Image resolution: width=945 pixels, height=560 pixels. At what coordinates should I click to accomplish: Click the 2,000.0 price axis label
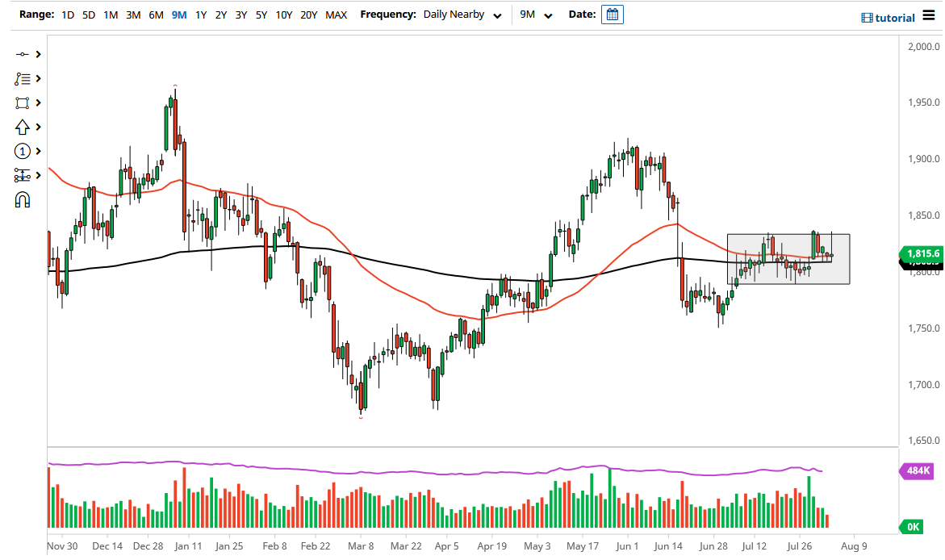924,47
